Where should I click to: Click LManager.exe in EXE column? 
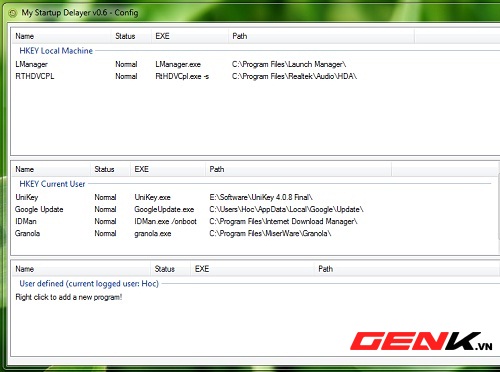pos(178,64)
